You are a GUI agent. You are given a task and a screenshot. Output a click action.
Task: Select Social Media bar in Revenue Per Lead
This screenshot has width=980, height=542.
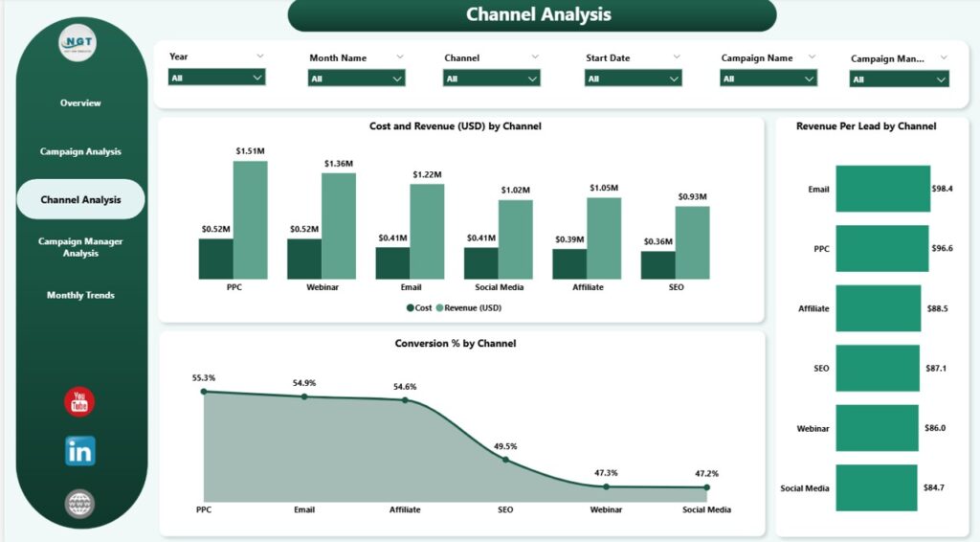(877, 487)
